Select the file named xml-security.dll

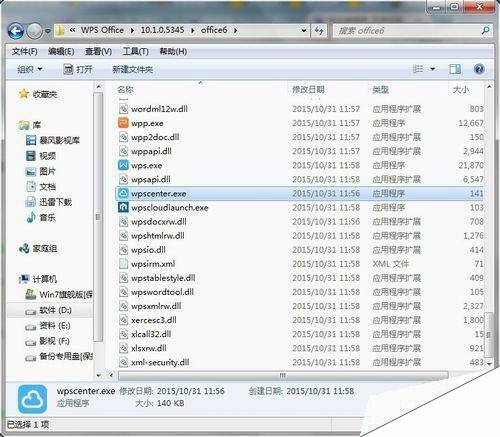(160, 362)
